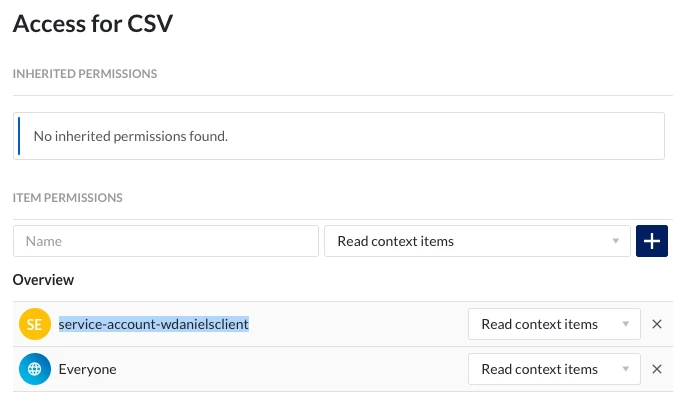Open the permission dropdown next to the Name field

[477, 241]
